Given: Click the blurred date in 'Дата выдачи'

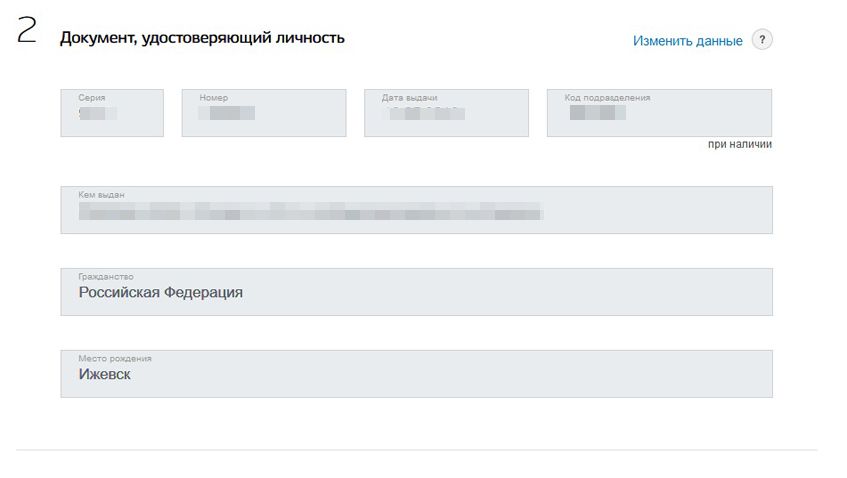Looking at the screenshot, I should [x=425, y=113].
